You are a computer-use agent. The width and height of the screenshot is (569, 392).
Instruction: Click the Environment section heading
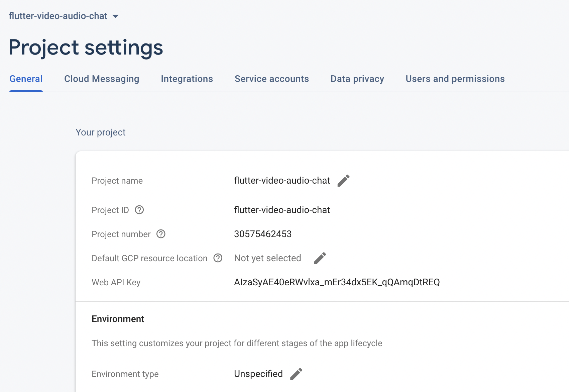tap(118, 319)
